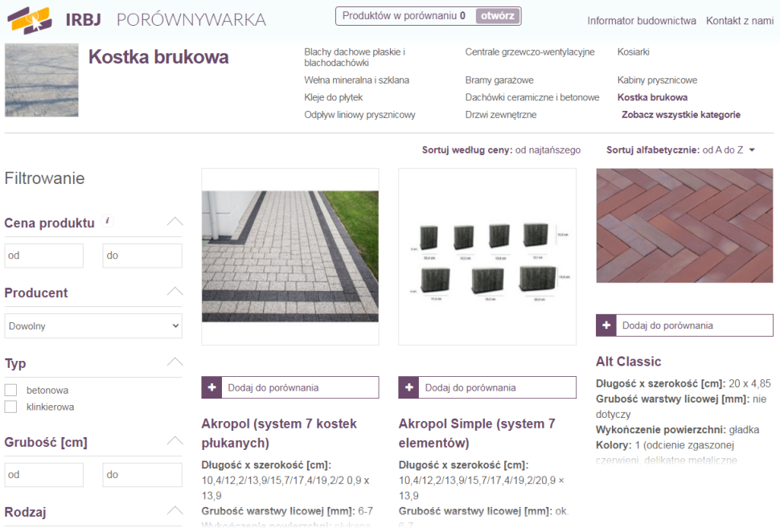
Task: Click the minimum price 'od' field
Action: click(x=44, y=256)
